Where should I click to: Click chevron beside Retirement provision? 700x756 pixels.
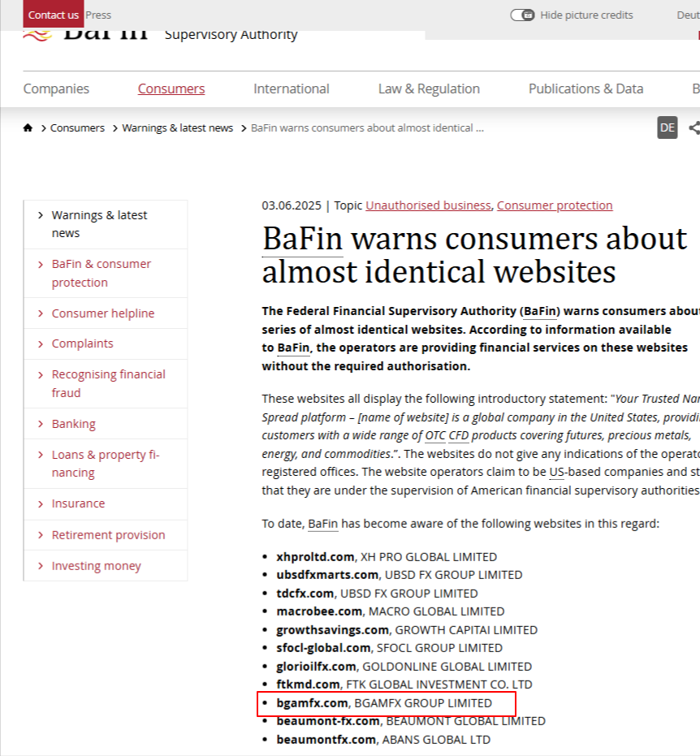tap(41, 535)
